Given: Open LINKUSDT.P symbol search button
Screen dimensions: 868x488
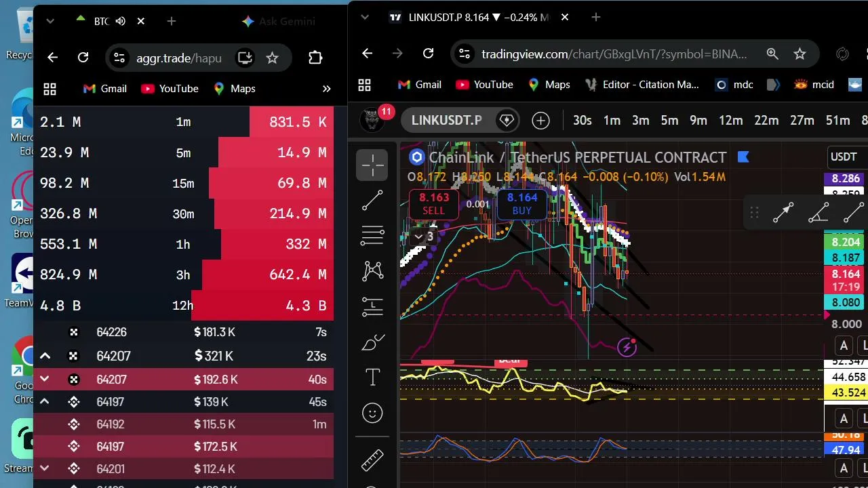Looking at the screenshot, I should (447, 121).
